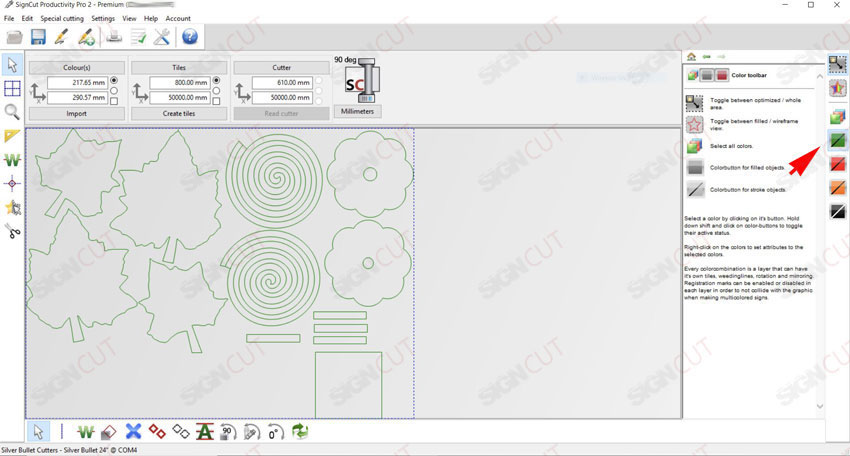Click the 800.00 mm tile width field
The image size is (850, 456).
point(180,82)
